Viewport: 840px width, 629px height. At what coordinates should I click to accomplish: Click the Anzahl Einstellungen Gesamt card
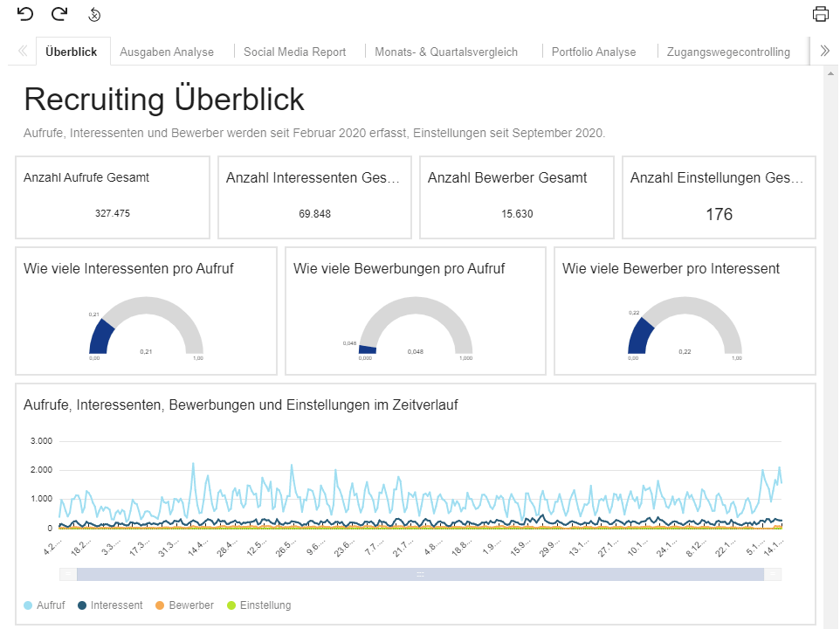718,197
